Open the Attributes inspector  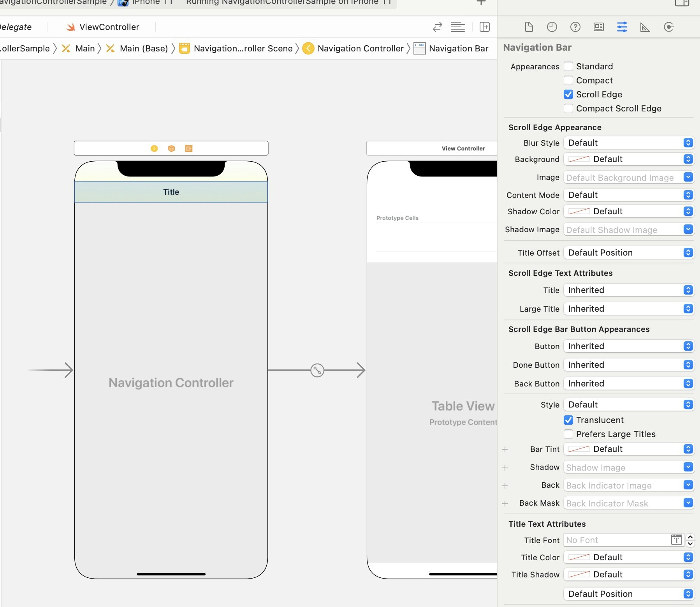(622, 27)
